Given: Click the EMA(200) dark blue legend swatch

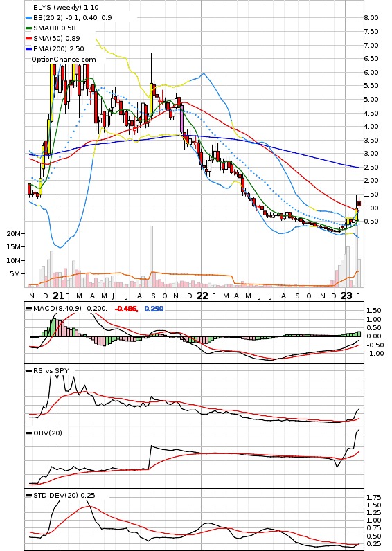Looking at the screenshot, I should [29, 49].
